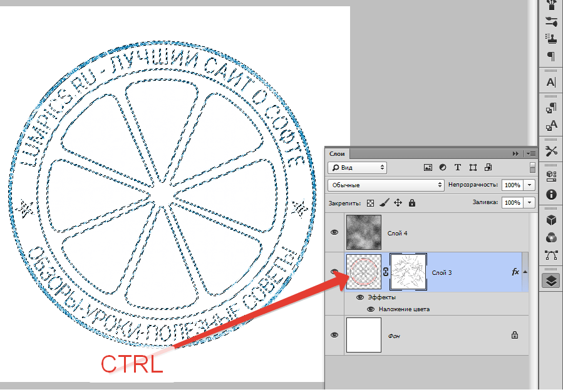Image resolution: width=563 pixels, height=392 pixels.
Task: Collapse the Слои panel with double arrows
Action: click(x=515, y=153)
